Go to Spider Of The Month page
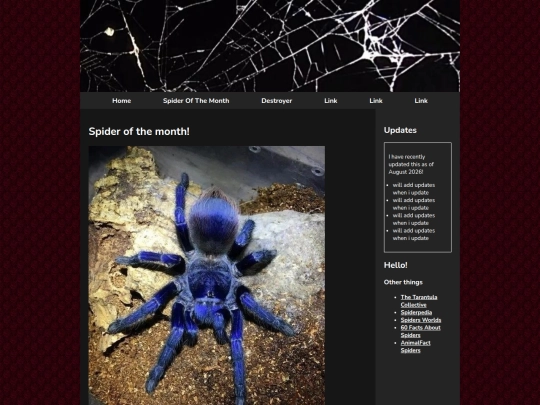Image resolution: width=540 pixels, height=405 pixels. point(196,101)
